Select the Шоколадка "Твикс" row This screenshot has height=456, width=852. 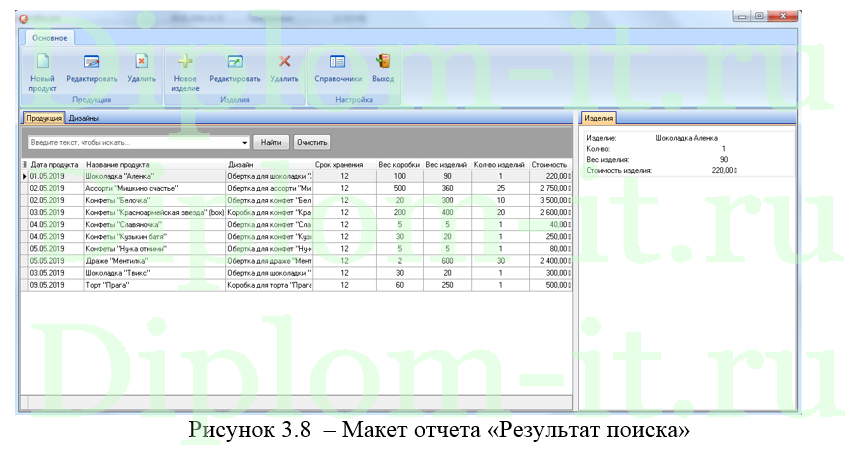(297, 273)
